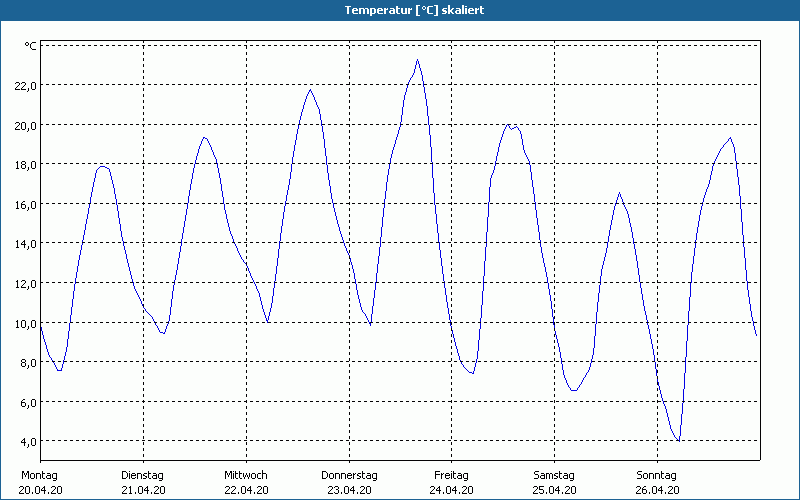Select the Samstag day label
800x500 pixels.
(554, 475)
